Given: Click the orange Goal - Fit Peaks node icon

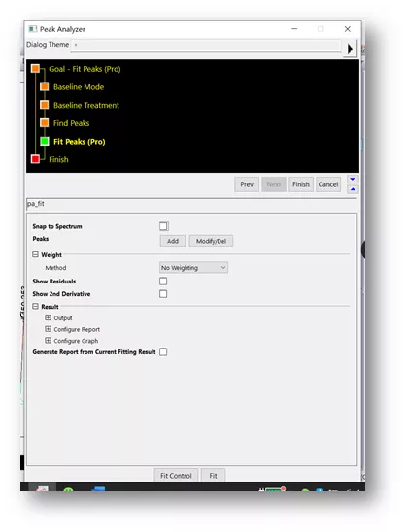Looking at the screenshot, I should point(35,69).
